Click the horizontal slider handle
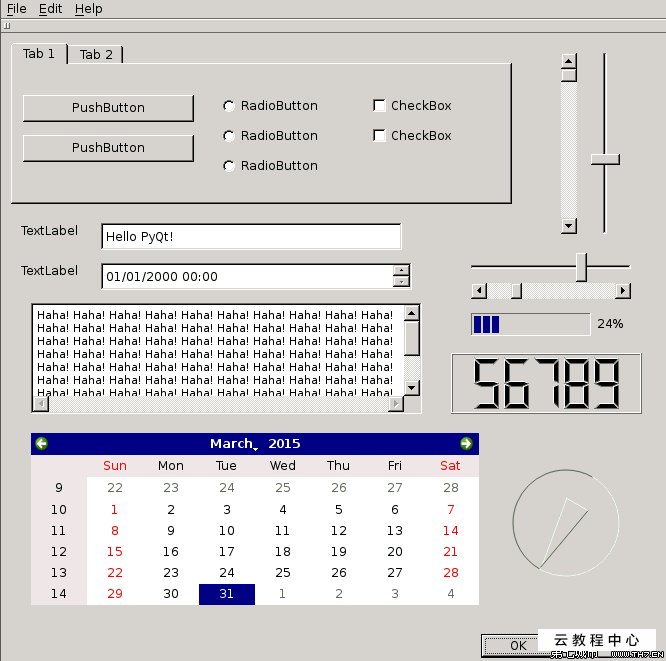666x661 pixels. tap(581, 267)
